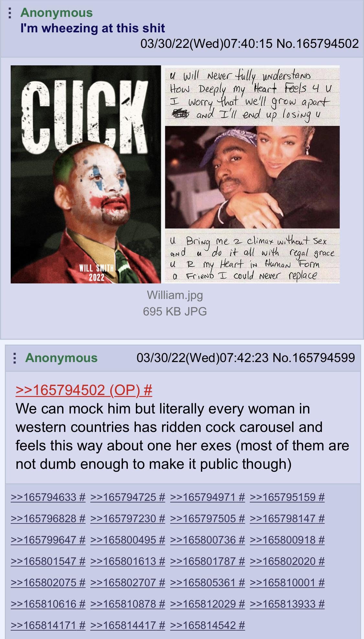
Task: Follow backlink >>165794633
Action: 48,497
